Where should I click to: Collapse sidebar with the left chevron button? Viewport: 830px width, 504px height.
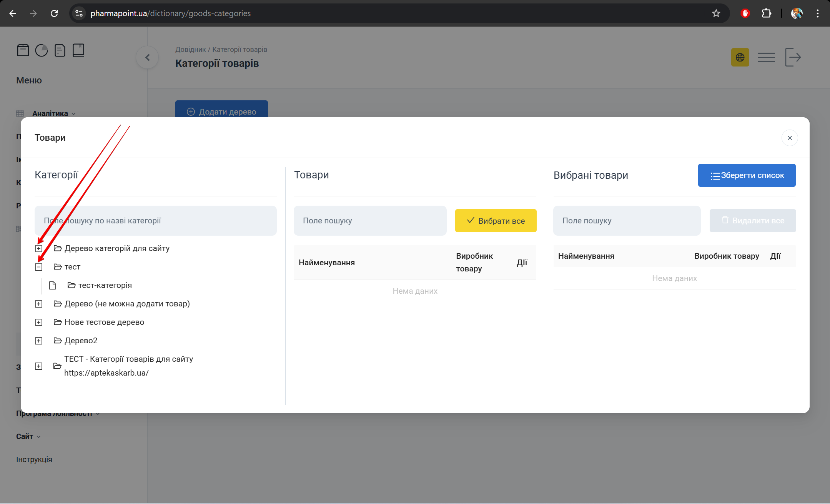[x=147, y=58]
